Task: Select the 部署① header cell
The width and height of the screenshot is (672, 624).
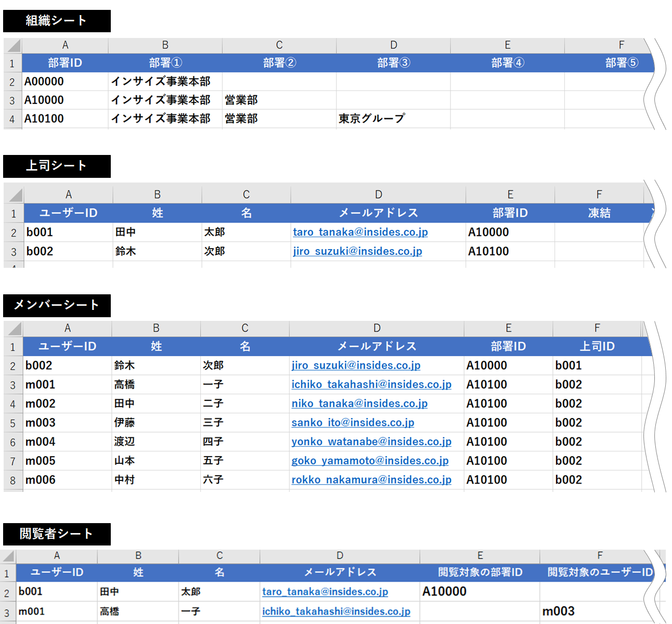Action: click(165, 63)
